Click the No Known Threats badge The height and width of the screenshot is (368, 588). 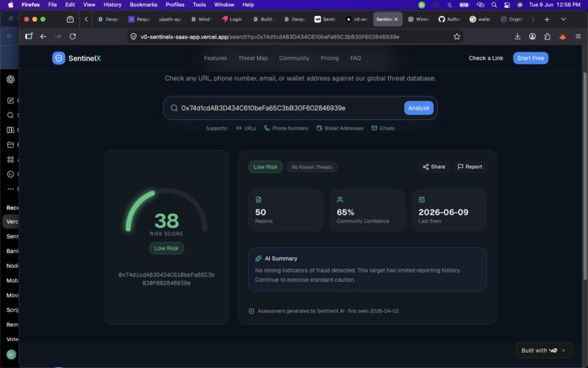coord(312,166)
